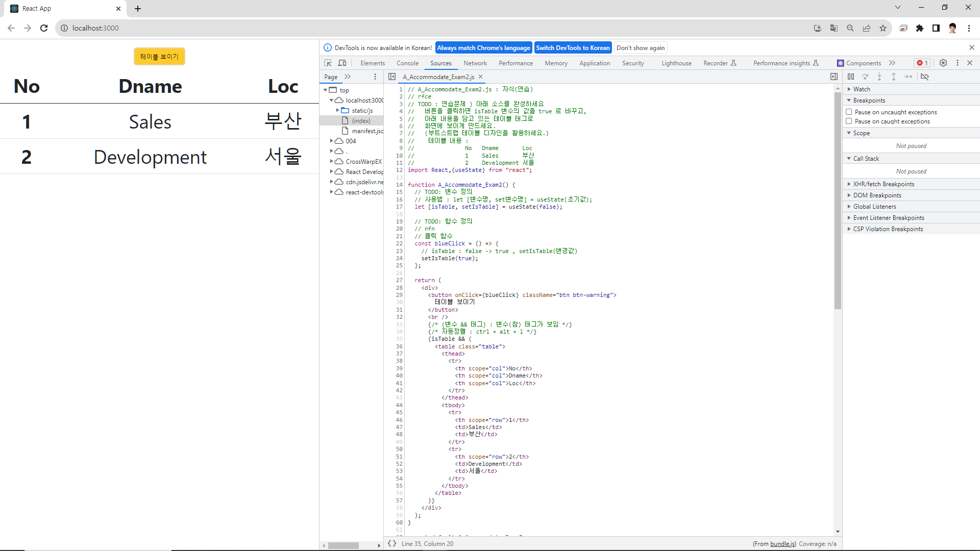Click Switch DevTools to Korean button

click(x=573, y=47)
